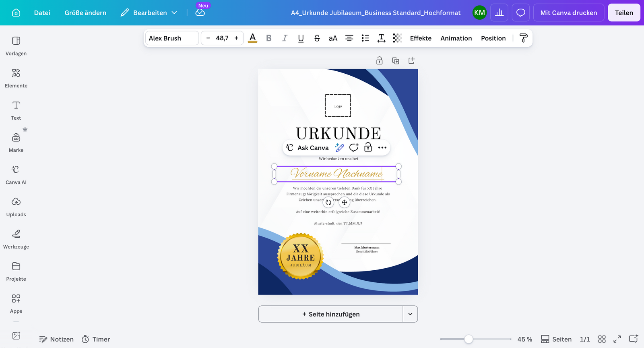Open the Text sidebar panel
The height and width of the screenshot is (348, 644).
point(16,110)
